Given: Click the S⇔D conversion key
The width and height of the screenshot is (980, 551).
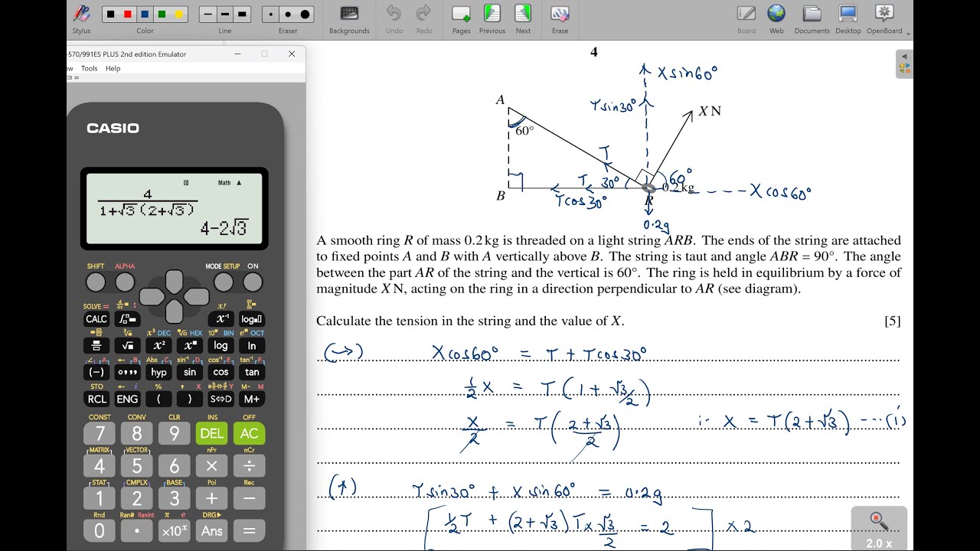Looking at the screenshot, I should [x=221, y=399].
